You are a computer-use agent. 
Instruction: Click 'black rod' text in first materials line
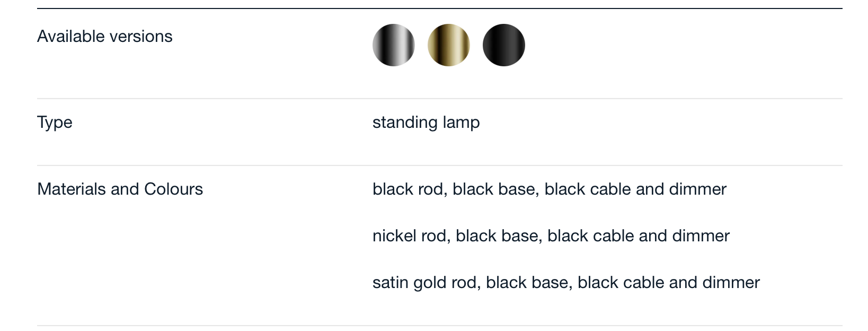coord(408,189)
